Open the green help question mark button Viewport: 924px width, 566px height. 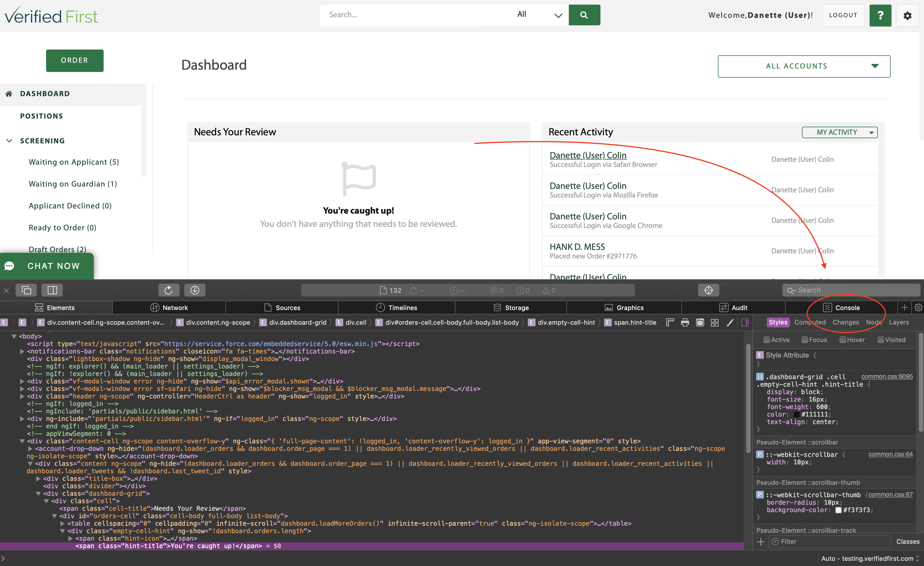880,15
